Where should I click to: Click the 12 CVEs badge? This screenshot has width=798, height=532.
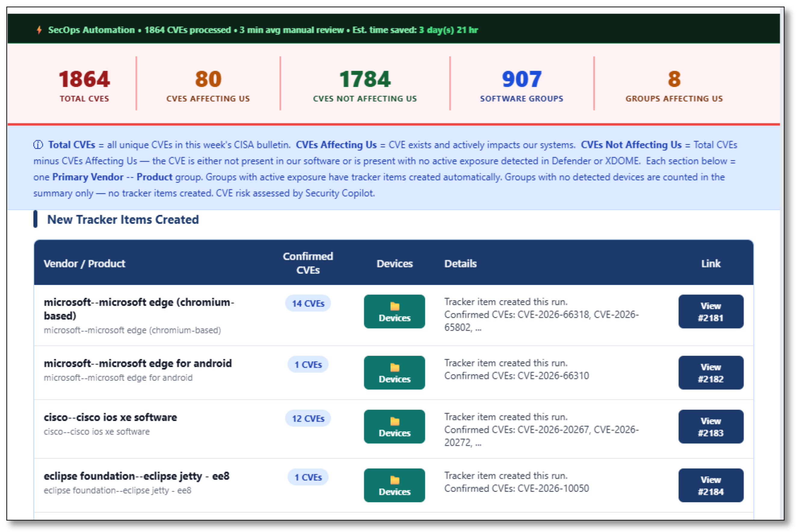coord(308,418)
